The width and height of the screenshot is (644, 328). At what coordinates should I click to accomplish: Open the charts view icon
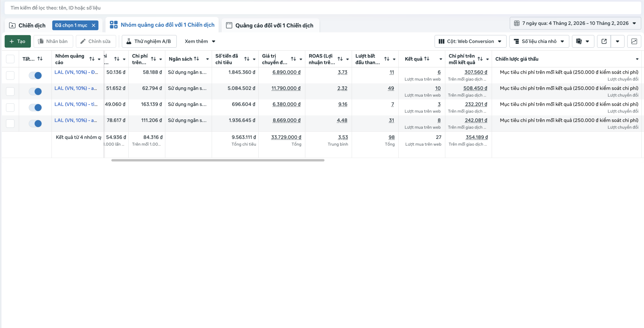point(634,41)
